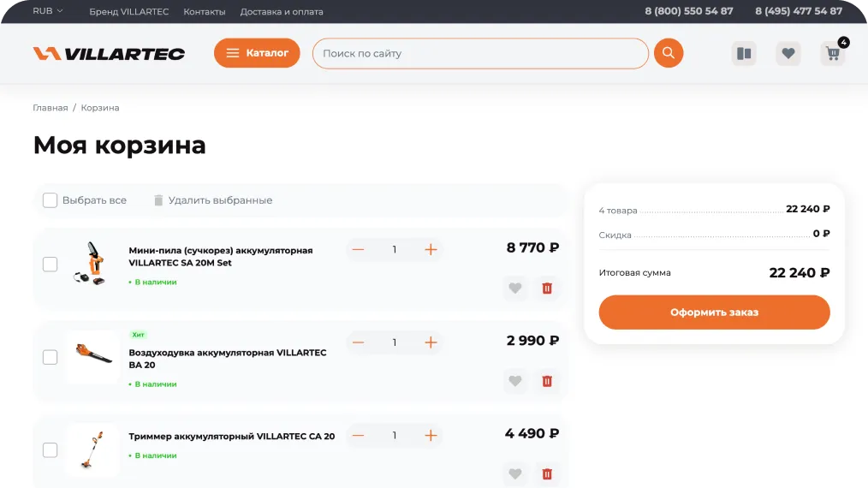868x488 pixels.
Task: Click the Моя корзина heading
Action: tap(120, 146)
